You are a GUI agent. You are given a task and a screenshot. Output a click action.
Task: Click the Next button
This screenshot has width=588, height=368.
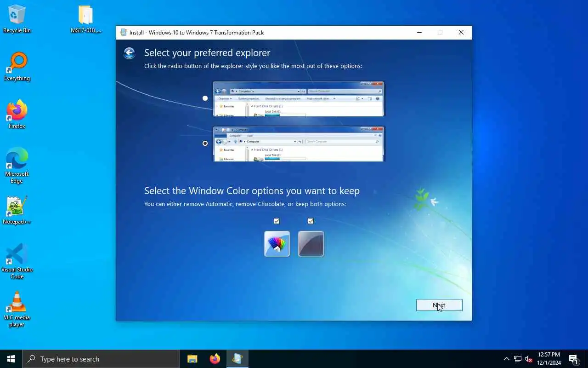coord(439,305)
